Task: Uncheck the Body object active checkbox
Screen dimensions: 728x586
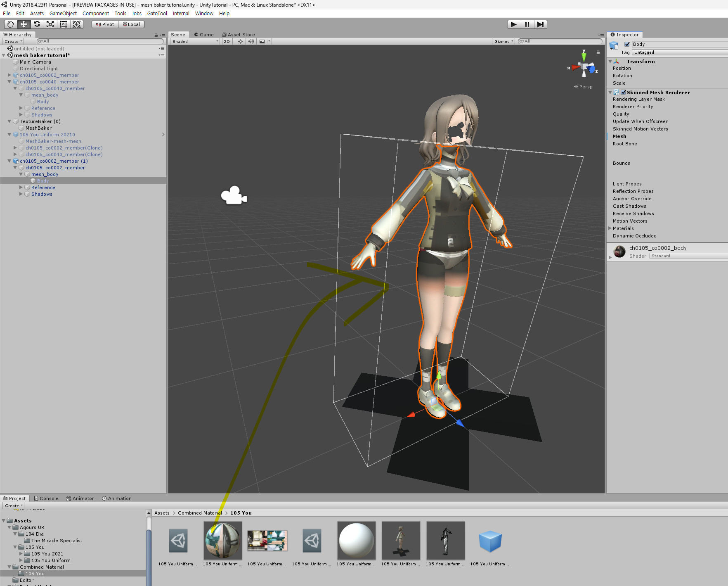Action: 627,44
